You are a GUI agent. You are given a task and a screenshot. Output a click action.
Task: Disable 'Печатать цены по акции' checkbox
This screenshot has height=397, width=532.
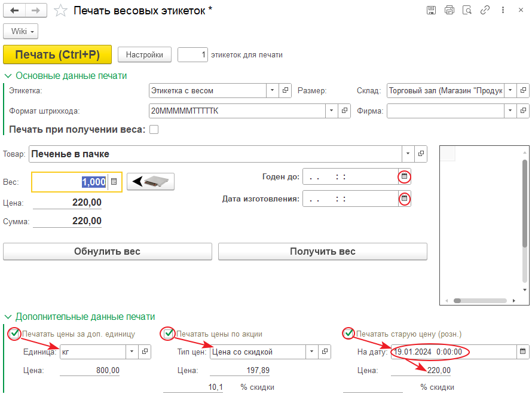(x=169, y=334)
